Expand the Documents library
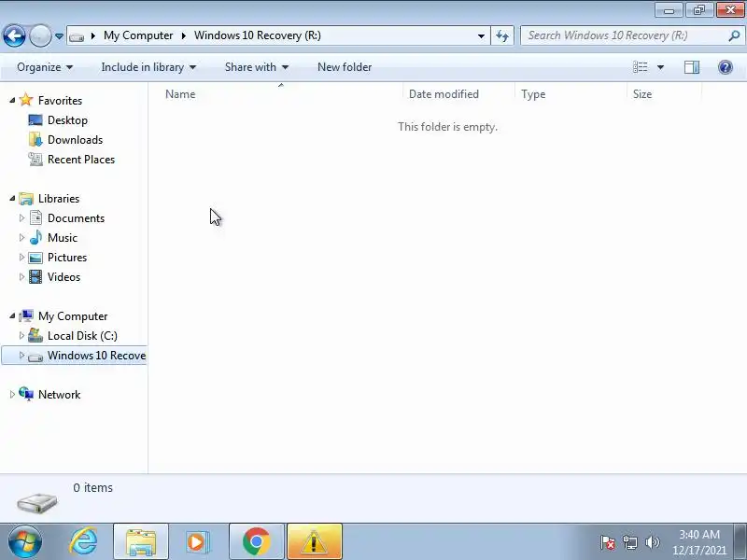Screen dimensions: 747x560 (x=21, y=217)
